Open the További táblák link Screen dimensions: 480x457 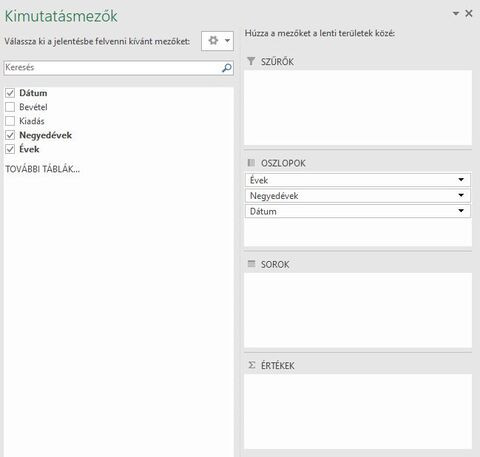pos(43,169)
